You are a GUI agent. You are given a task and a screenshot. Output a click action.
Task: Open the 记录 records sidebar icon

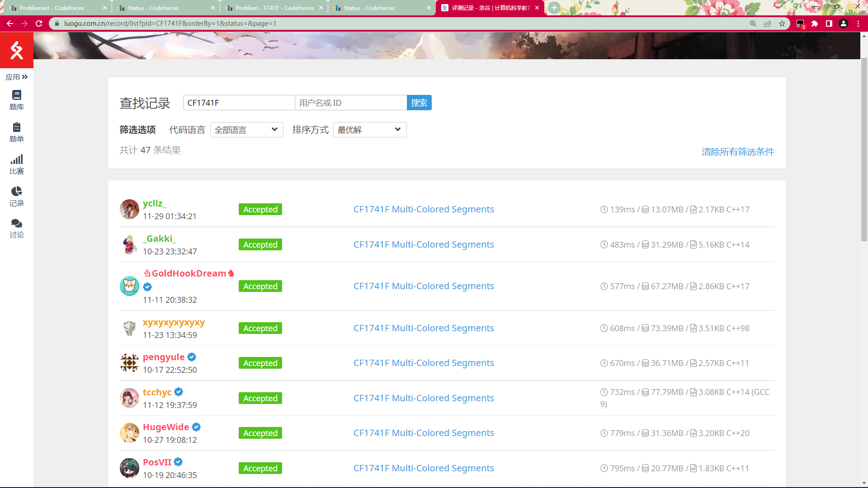[17, 196]
